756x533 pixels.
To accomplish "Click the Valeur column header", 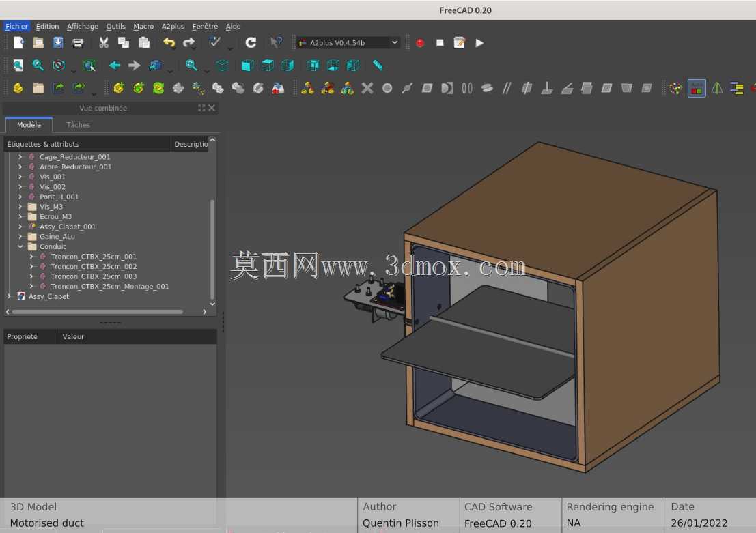I will coord(138,337).
